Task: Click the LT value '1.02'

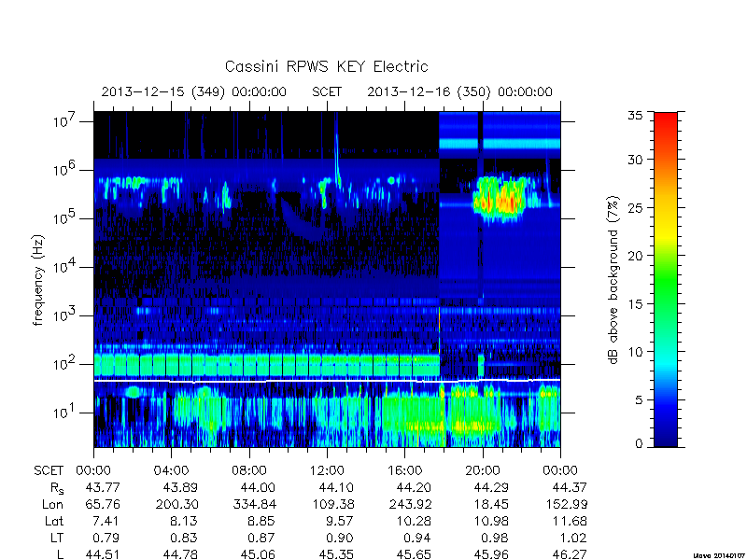Action: 573,538
